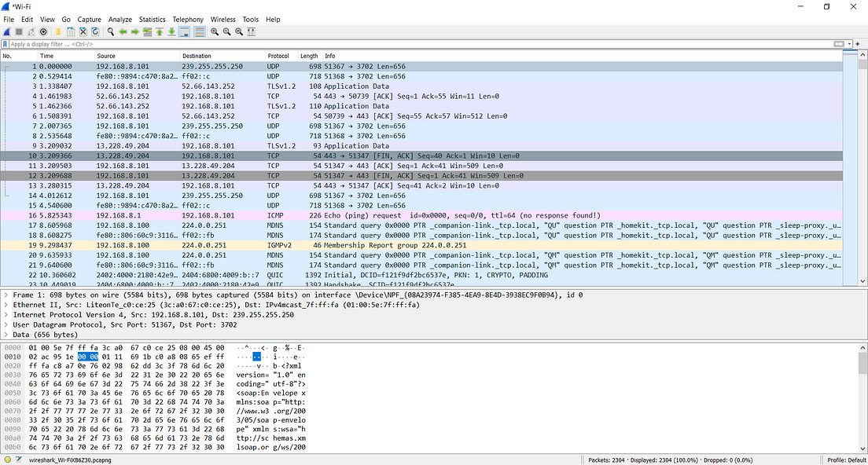The height and width of the screenshot is (465, 868).
Task: Sort packets by the Info column header
Action: 582,56
